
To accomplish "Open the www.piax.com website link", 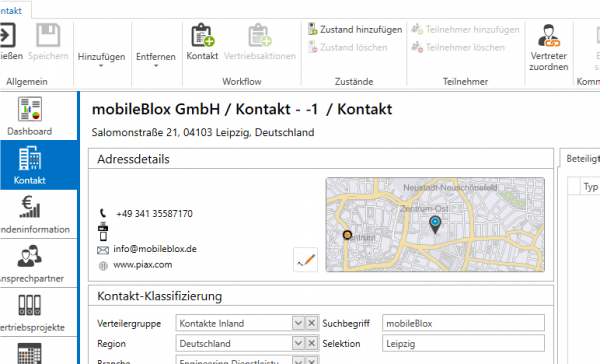I will click(x=142, y=265).
